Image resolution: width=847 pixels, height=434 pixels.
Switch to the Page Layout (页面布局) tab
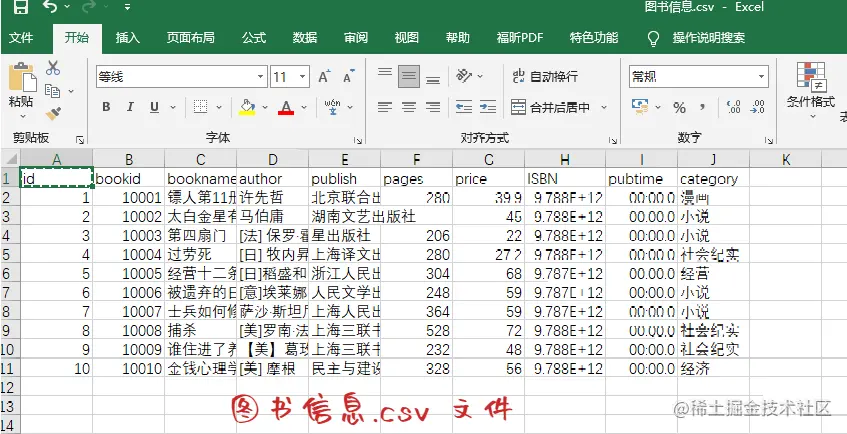point(191,38)
